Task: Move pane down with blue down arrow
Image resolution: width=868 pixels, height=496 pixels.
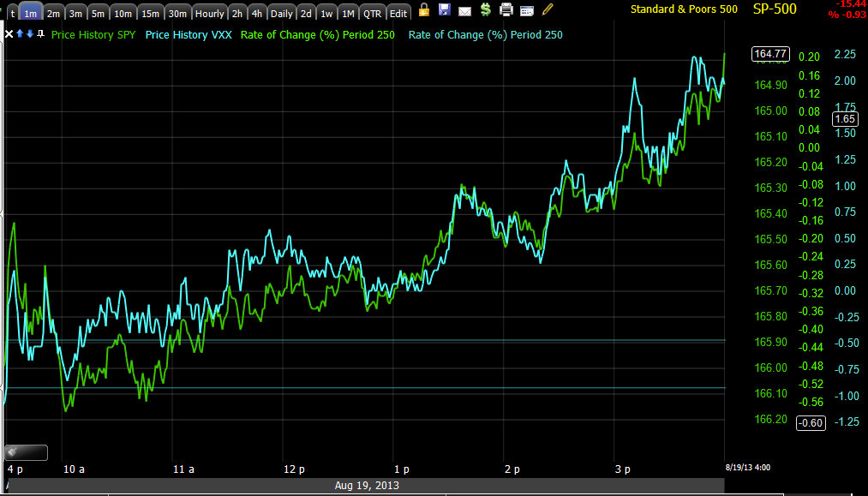Action: pos(30,34)
